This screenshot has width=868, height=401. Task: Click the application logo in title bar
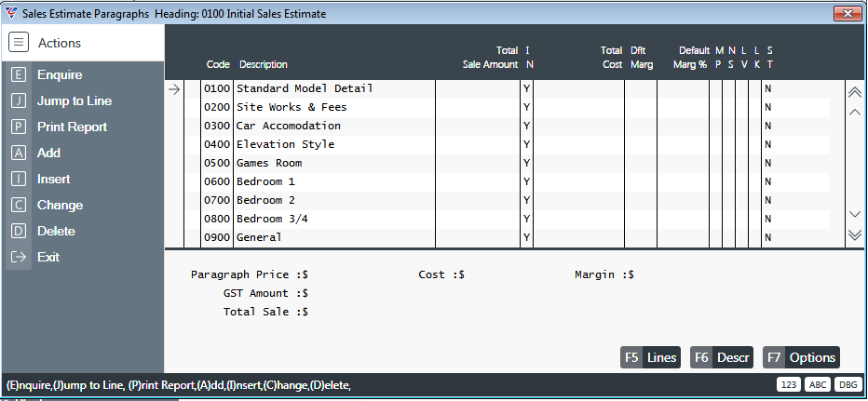10,13
